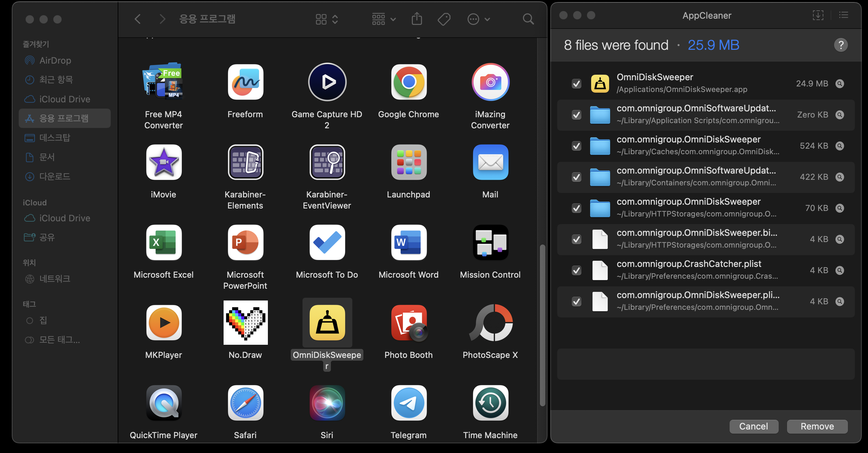Select the PhotoScape X app icon
The image size is (868, 453).
(490, 323)
